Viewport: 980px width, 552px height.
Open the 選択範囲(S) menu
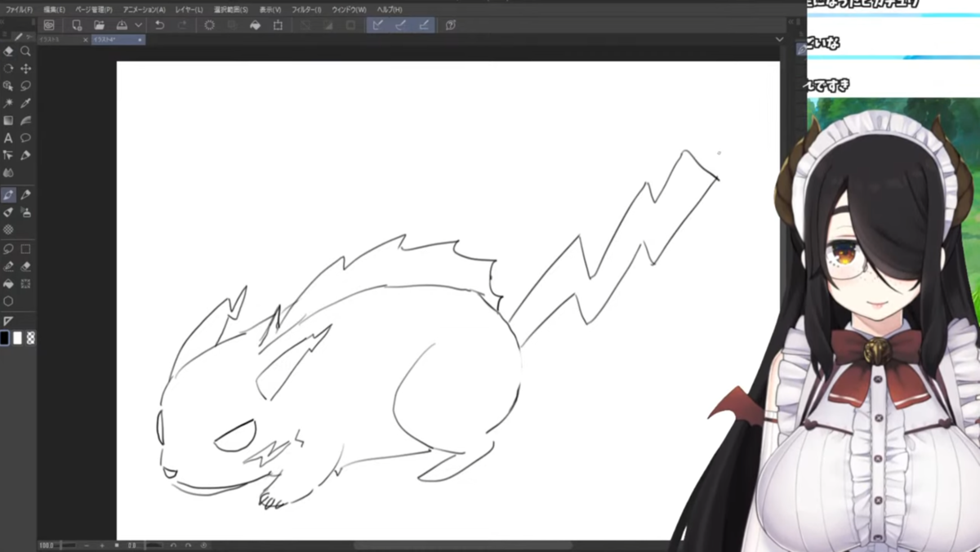(231, 9)
